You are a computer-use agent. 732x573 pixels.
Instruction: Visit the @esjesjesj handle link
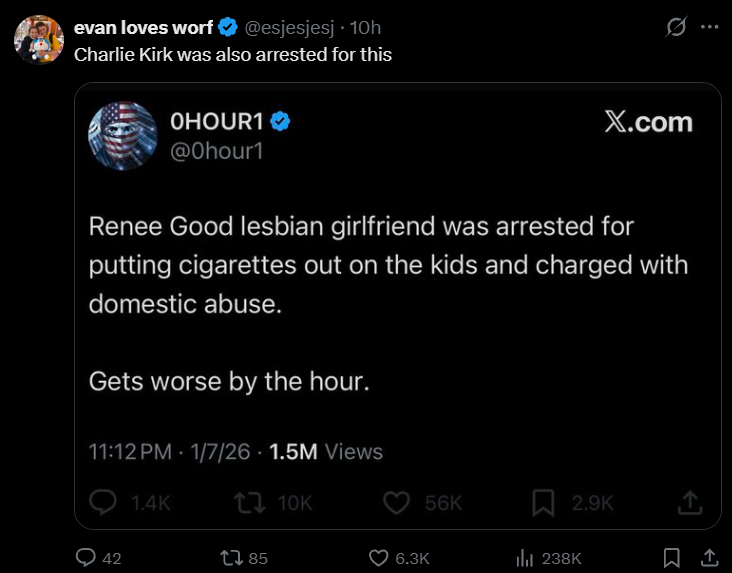coord(289,28)
